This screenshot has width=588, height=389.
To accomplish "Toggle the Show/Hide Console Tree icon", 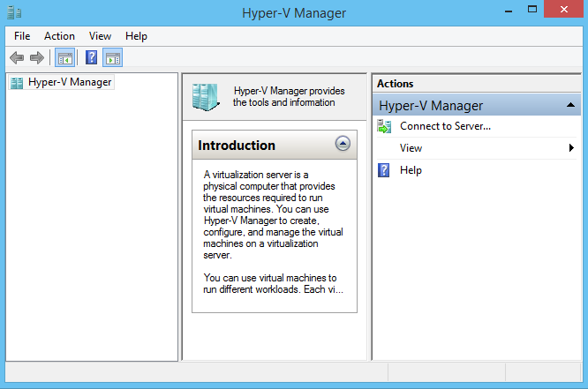I will pyautogui.click(x=64, y=57).
